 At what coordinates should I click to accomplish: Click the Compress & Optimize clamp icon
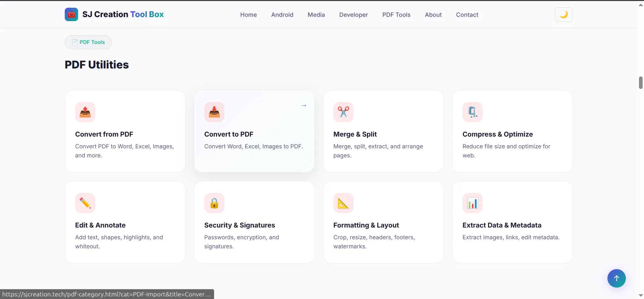[x=473, y=112]
